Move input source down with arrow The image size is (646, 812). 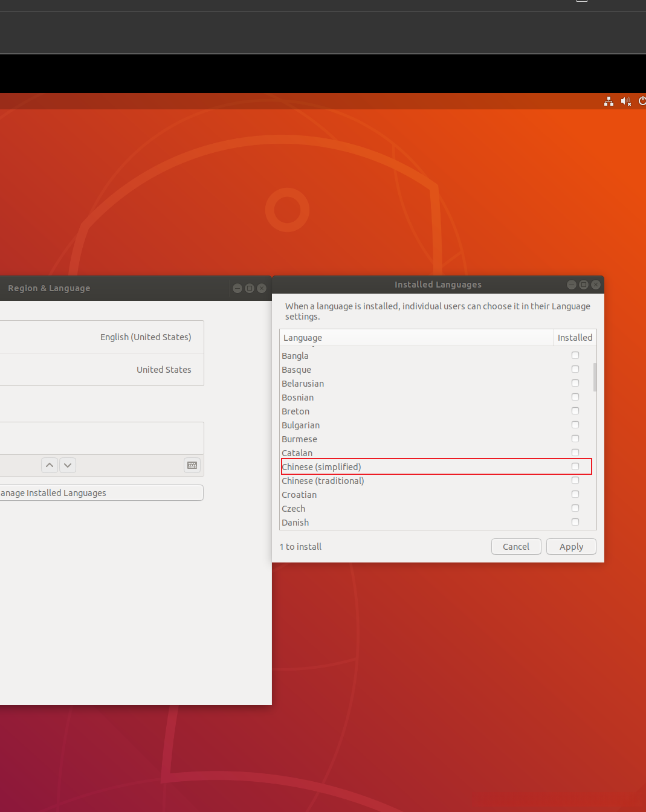(x=68, y=465)
